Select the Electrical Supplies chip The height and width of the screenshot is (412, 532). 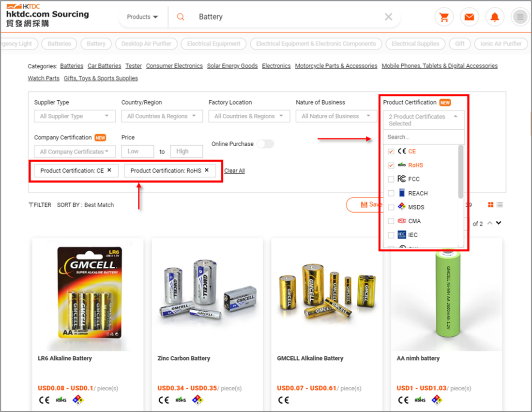(415, 44)
